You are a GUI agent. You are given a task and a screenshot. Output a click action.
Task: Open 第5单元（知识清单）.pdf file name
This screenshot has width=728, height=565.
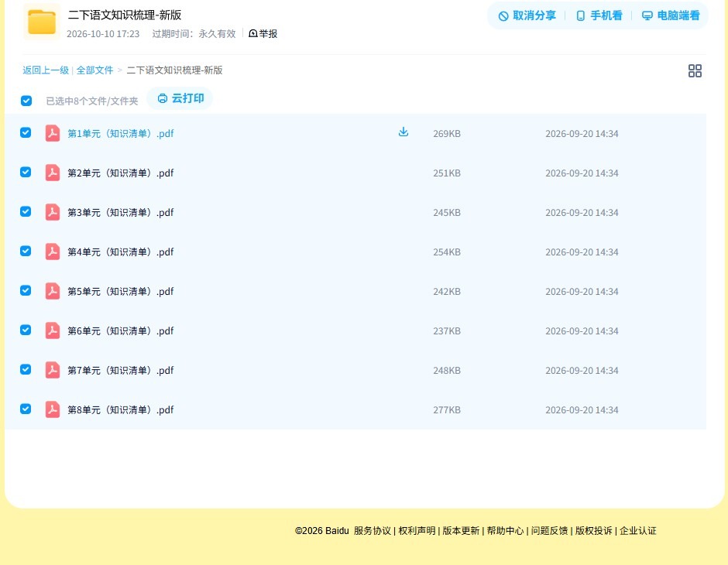tap(121, 291)
